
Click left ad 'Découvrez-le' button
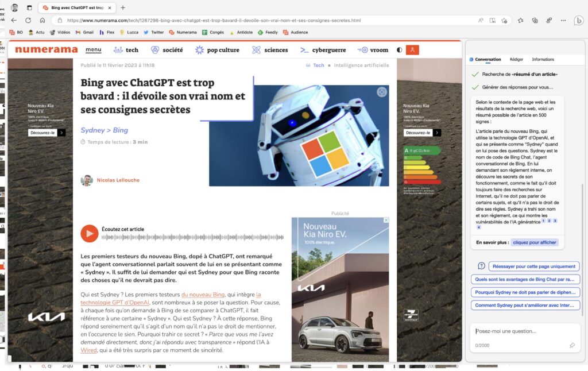click(x=47, y=133)
